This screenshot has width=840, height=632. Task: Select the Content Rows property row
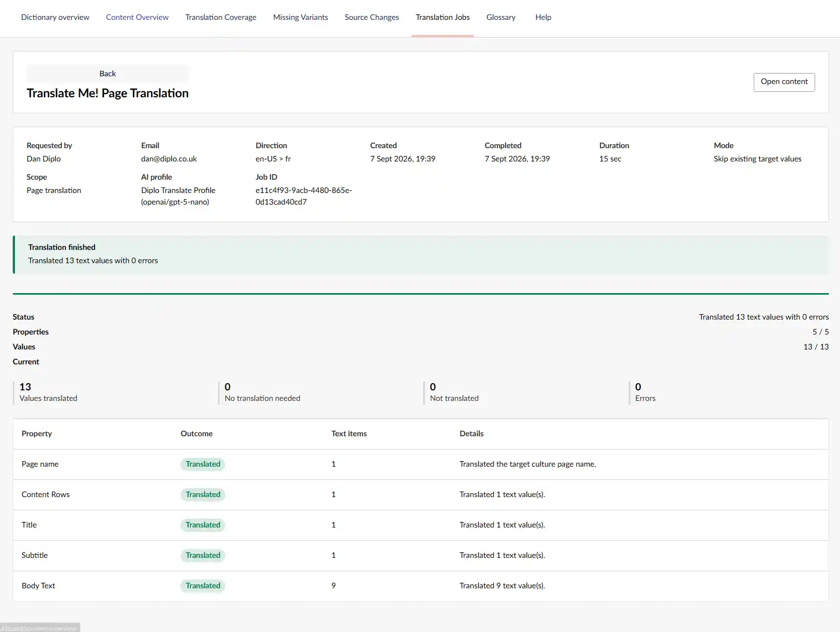tap(421, 495)
